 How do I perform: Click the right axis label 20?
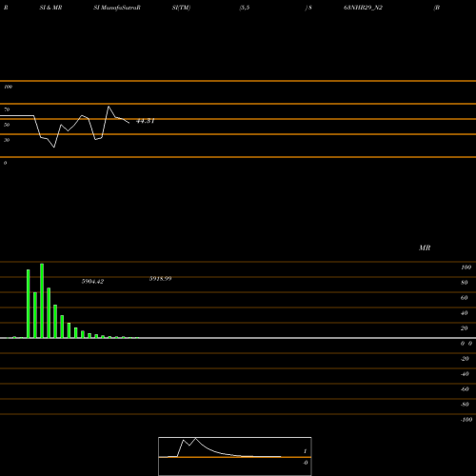point(465,328)
